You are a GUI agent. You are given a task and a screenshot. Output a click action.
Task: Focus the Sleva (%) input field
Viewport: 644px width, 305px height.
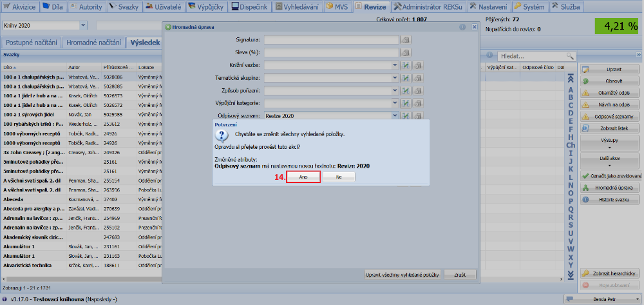point(331,52)
